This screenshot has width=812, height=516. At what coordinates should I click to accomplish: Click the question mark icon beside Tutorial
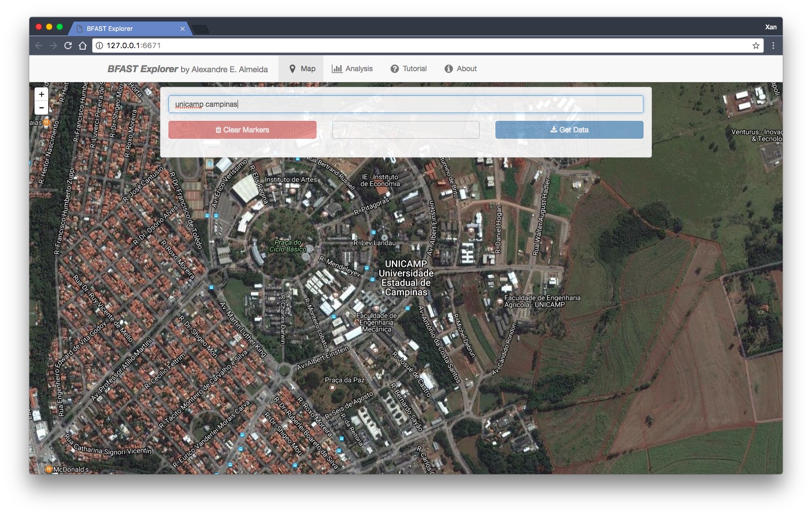coord(394,69)
